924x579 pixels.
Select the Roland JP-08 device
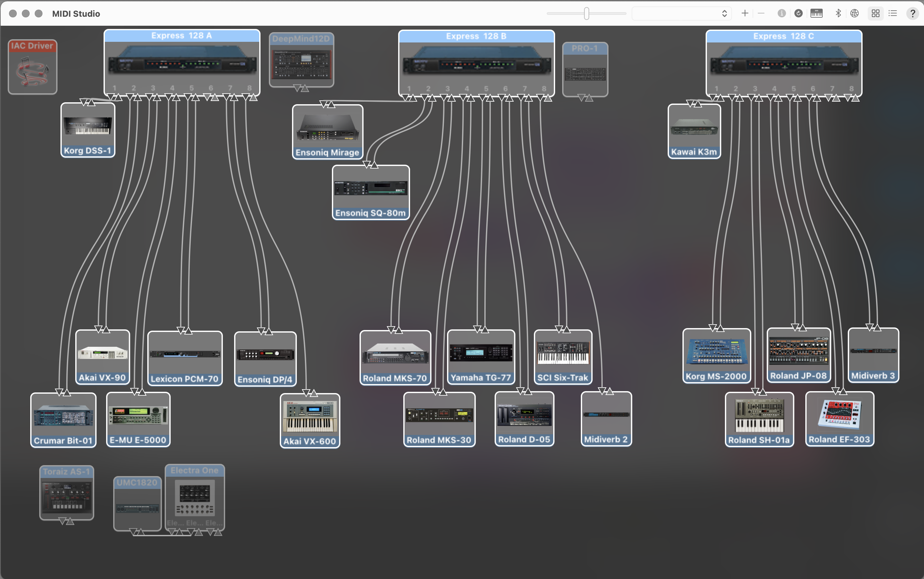coord(799,355)
